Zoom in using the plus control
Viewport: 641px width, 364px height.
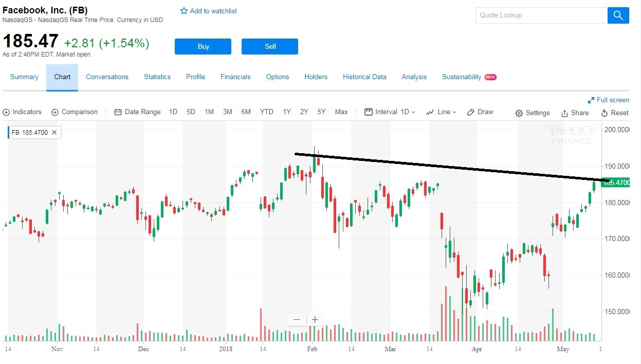[x=315, y=319]
